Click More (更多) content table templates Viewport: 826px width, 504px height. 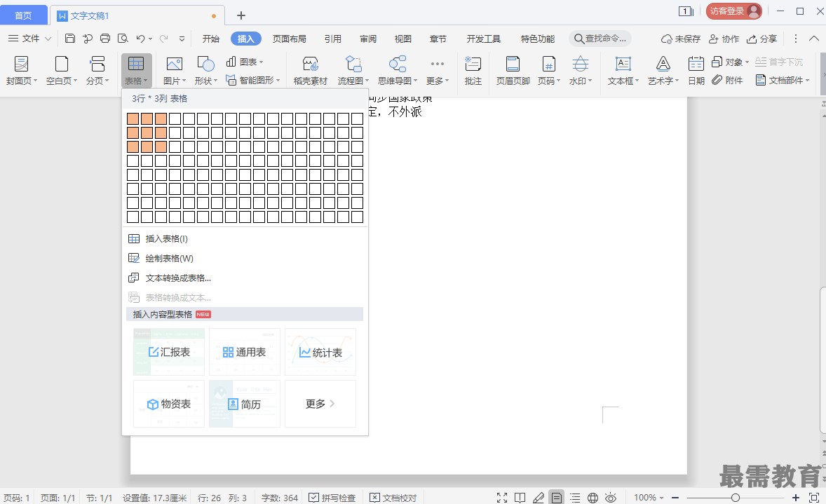point(320,404)
